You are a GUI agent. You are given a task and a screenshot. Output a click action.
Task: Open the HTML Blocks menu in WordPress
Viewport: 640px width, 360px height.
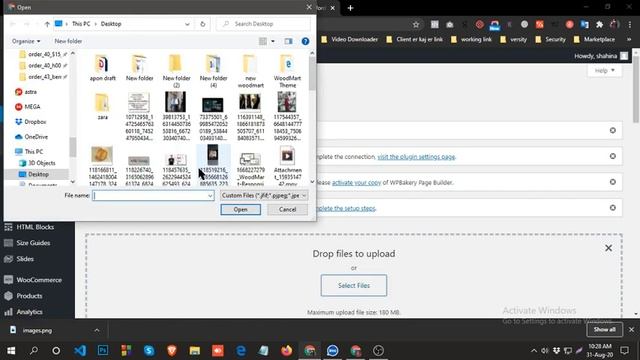pos(35,227)
